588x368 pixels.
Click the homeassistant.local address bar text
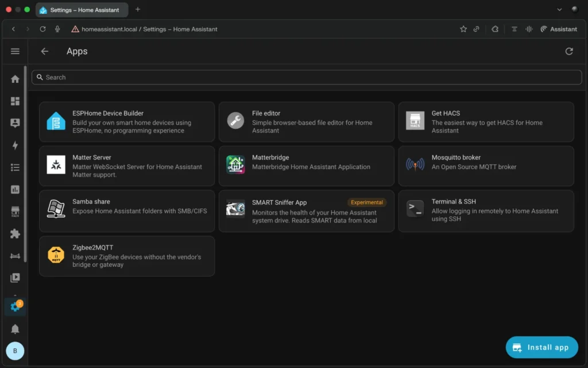click(x=149, y=29)
